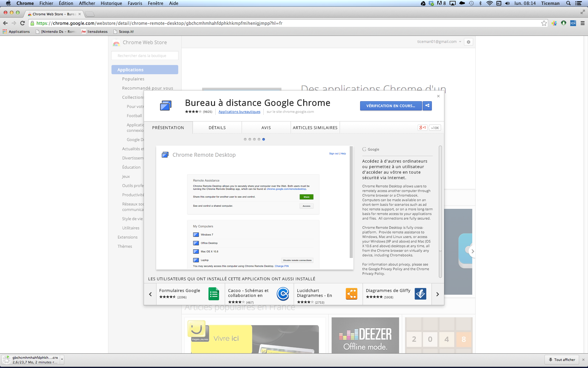Screen dimensions: 588x368
Task: Open the Chrome hamburger menu
Action: pos(582,23)
